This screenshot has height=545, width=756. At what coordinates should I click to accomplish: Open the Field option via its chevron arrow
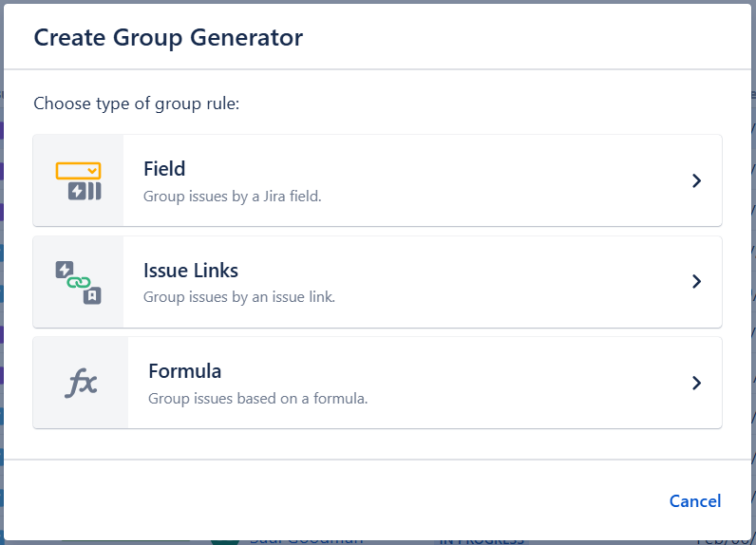696,180
